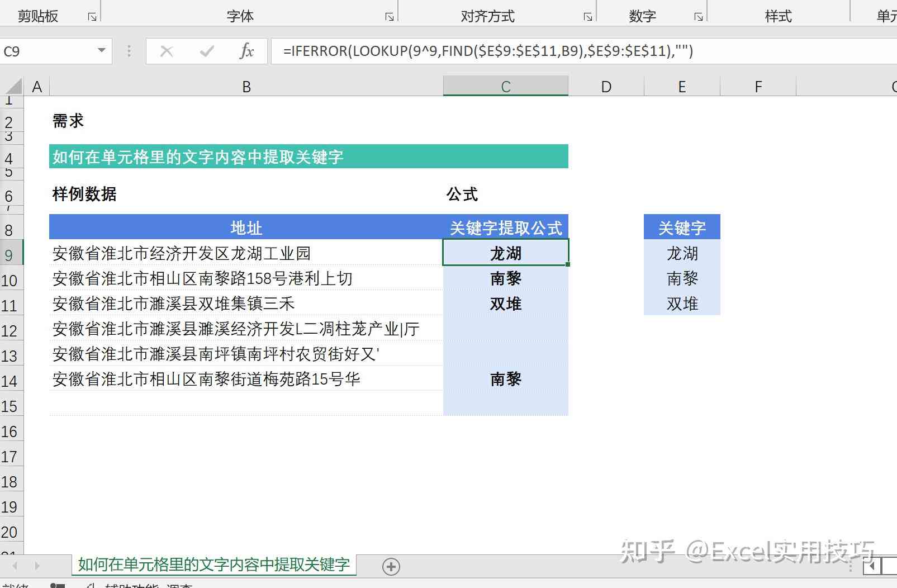Click result cell 南黎 in row 14
Image resolution: width=897 pixels, height=588 pixels.
point(506,379)
